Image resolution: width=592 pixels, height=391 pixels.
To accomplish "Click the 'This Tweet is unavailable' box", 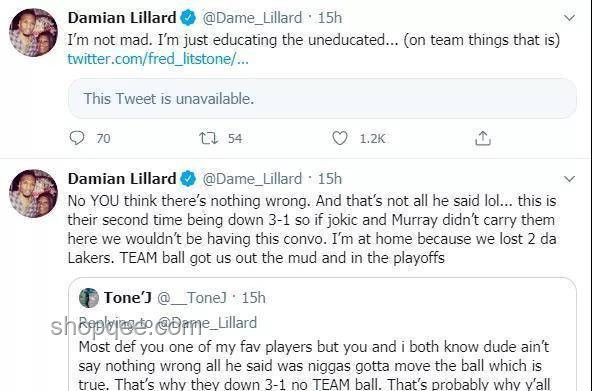I will 322,99.
